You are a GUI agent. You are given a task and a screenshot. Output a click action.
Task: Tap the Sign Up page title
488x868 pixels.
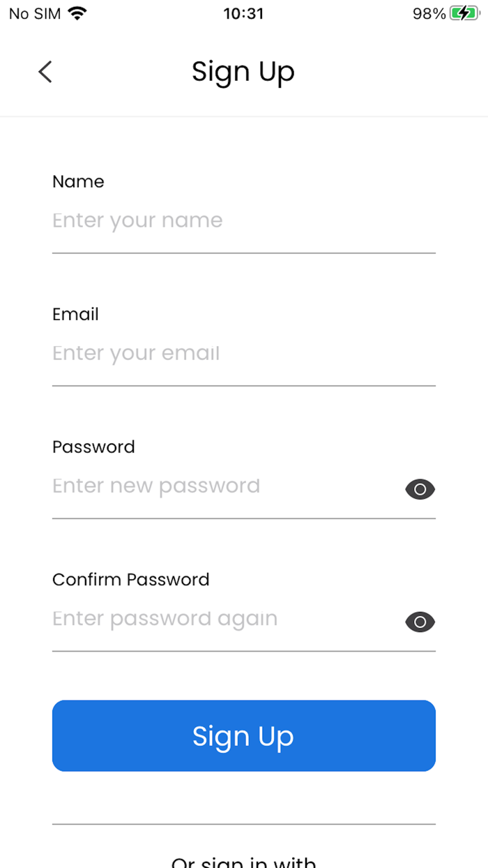(x=243, y=72)
